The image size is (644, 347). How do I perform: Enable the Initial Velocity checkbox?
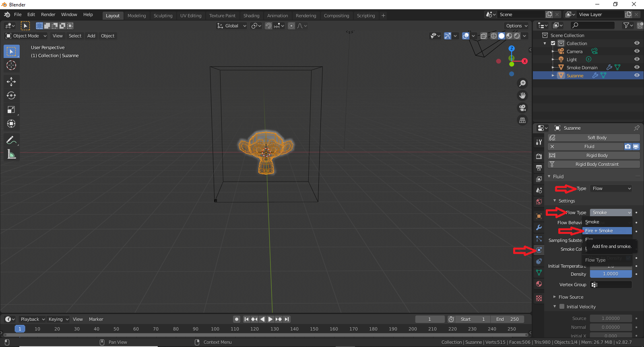pyautogui.click(x=562, y=306)
